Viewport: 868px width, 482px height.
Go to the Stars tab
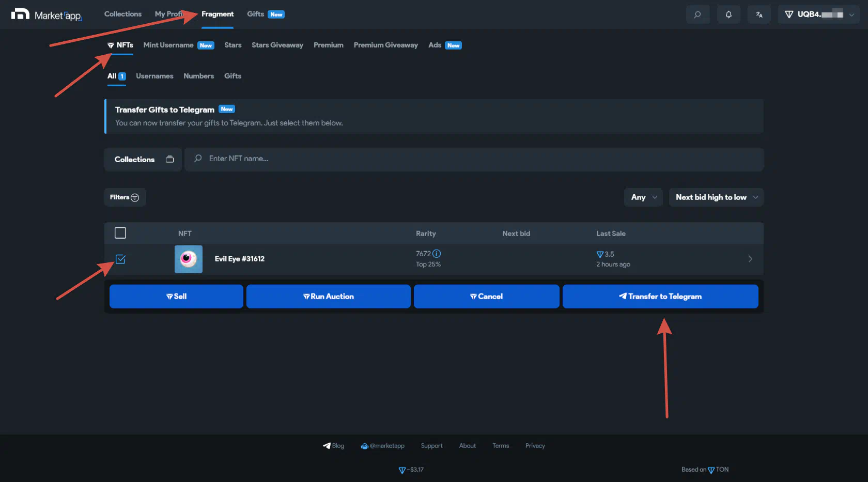point(233,45)
